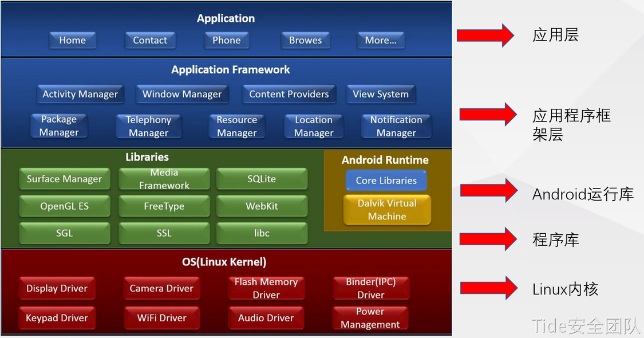644x338 pixels.
Task: Click the Phone block
Action: pyautogui.click(x=226, y=40)
